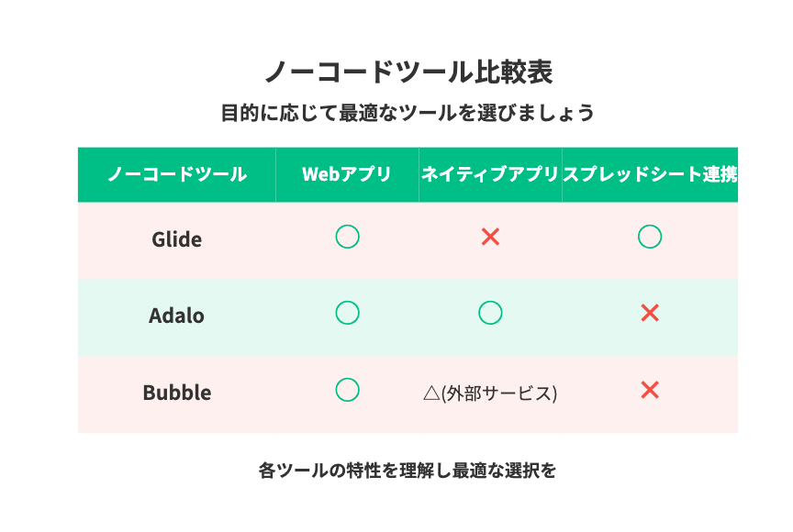Screen dimensions: 793x532
Task: Click the circle for Adalo native app
Action: pyautogui.click(x=490, y=313)
